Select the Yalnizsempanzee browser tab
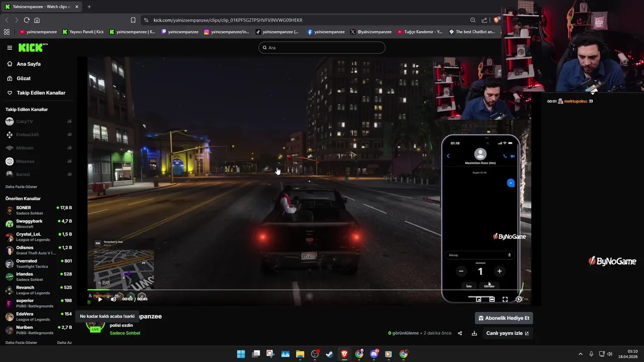 pyautogui.click(x=42, y=7)
